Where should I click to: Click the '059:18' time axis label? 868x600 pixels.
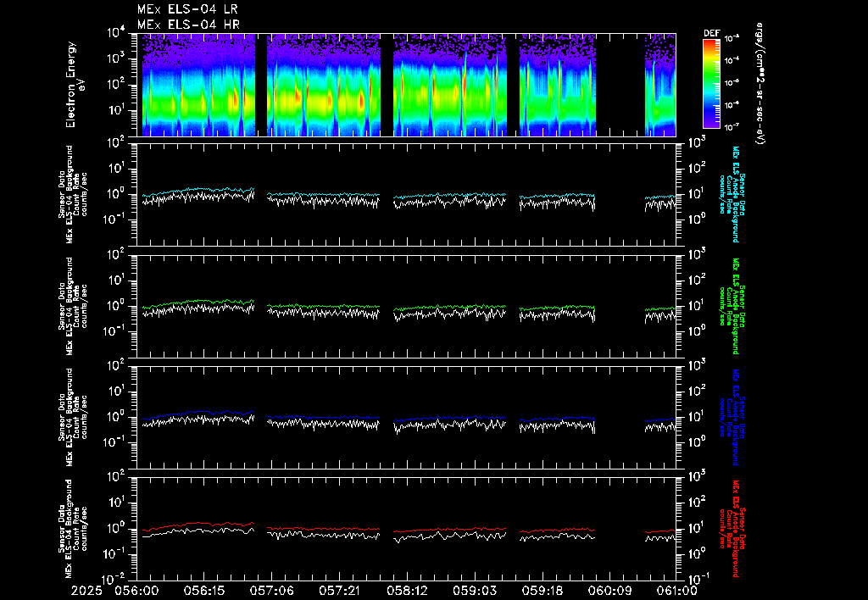pos(542,591)
